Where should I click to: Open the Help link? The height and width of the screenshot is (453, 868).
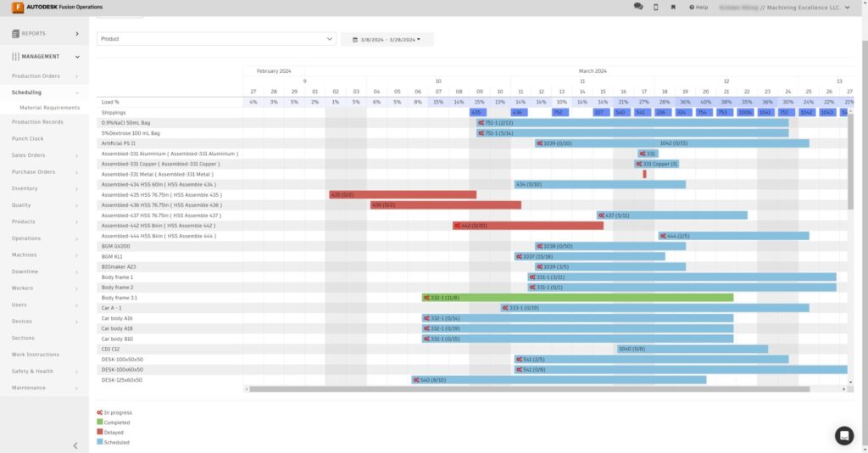698,7
